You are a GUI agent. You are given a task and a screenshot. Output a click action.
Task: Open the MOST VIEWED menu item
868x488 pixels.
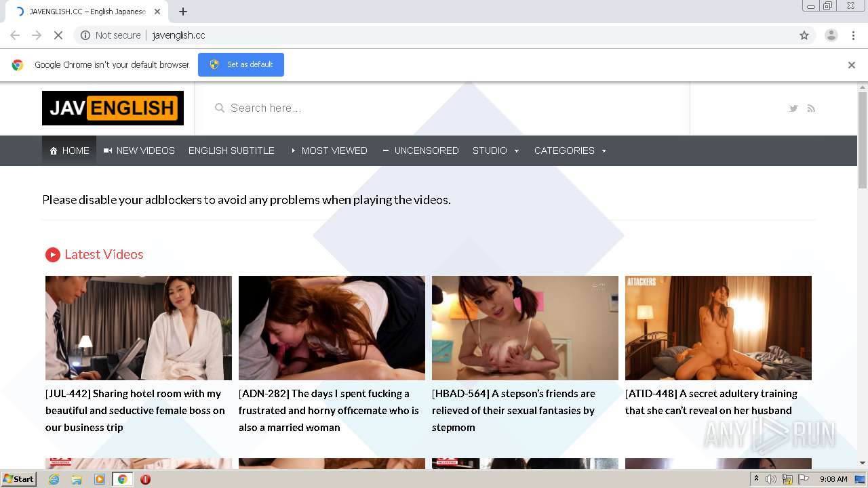click(329, 150)
